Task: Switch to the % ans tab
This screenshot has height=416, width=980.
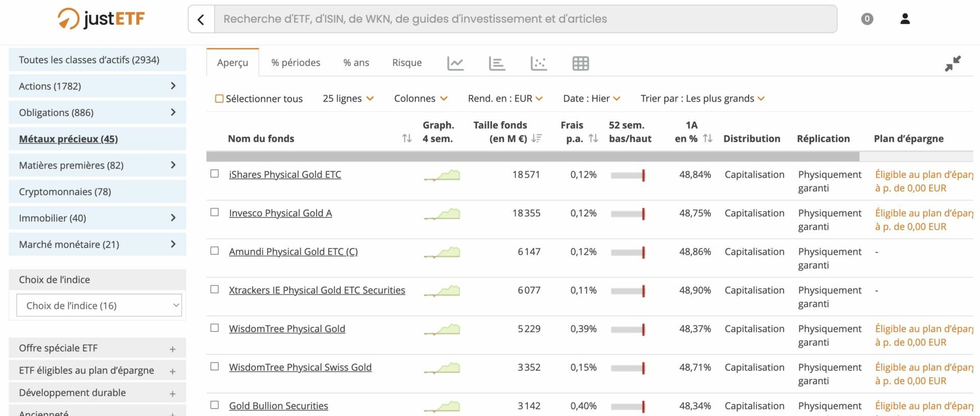Action: [356, 63]
